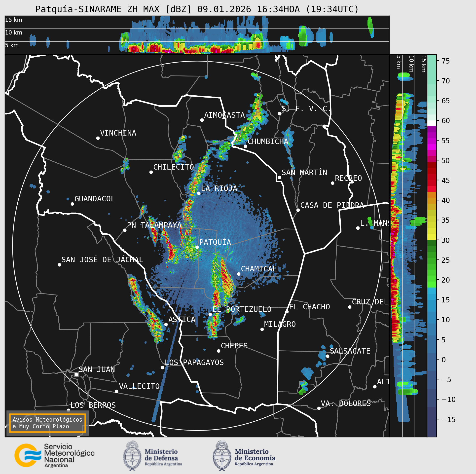Click the GUANDACOL city label
This screenshot has width=476, height=474.
pos(95,199)
